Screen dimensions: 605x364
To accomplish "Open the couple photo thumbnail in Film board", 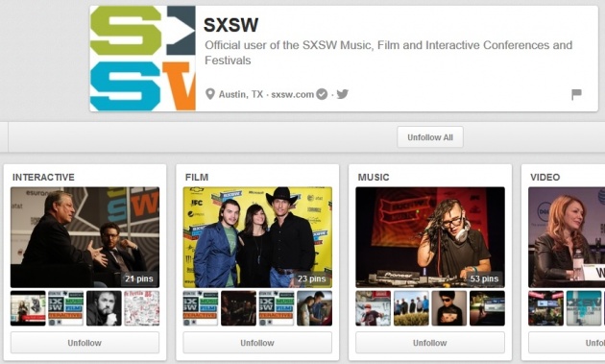I will [x=314, y=308].
